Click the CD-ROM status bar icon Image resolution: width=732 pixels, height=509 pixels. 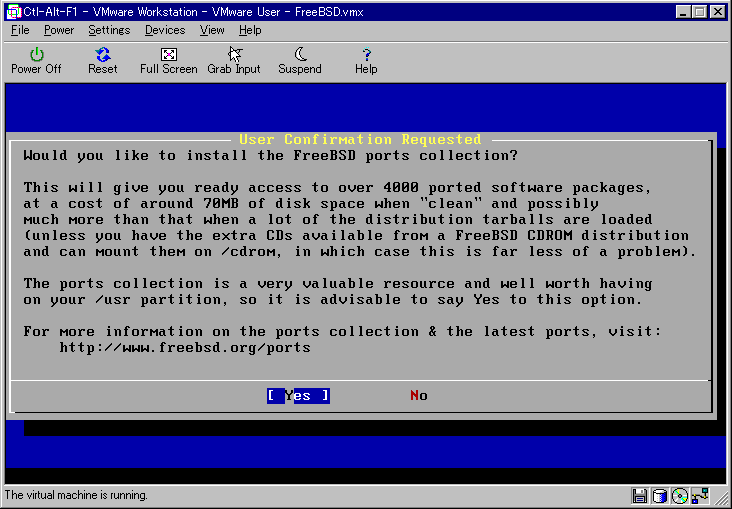[680, 495]
